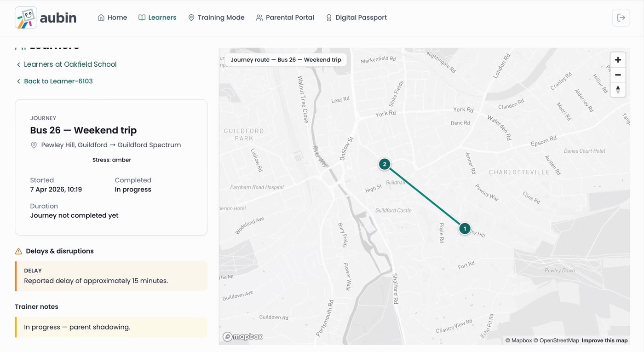Click the aubin robot logo icon

(x=26, y=18)
